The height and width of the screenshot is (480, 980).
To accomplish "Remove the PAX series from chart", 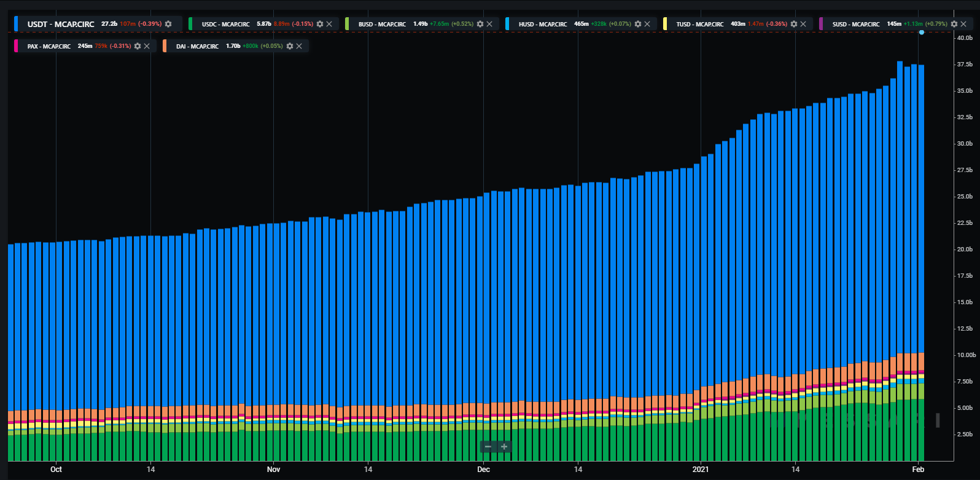I will click(147, 46).
